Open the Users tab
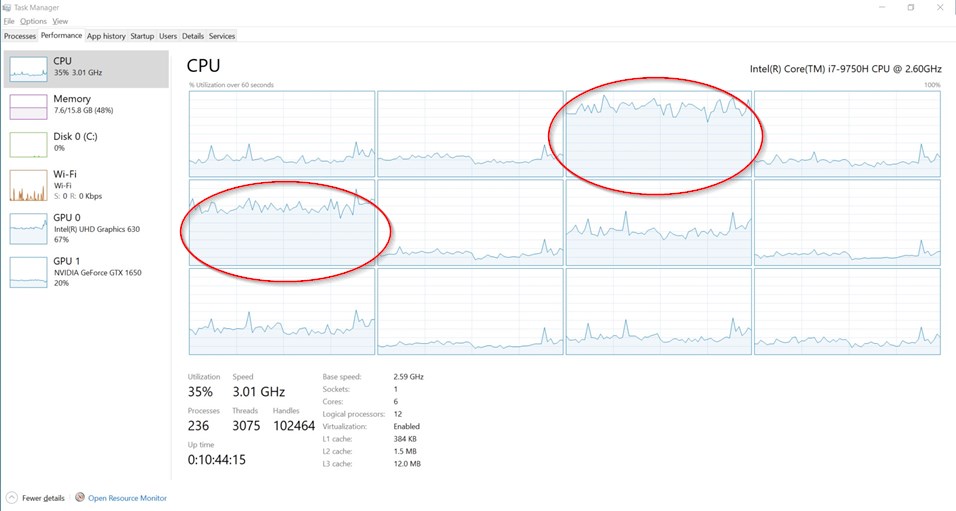This screenshot has height=511, width=956. 168,36
